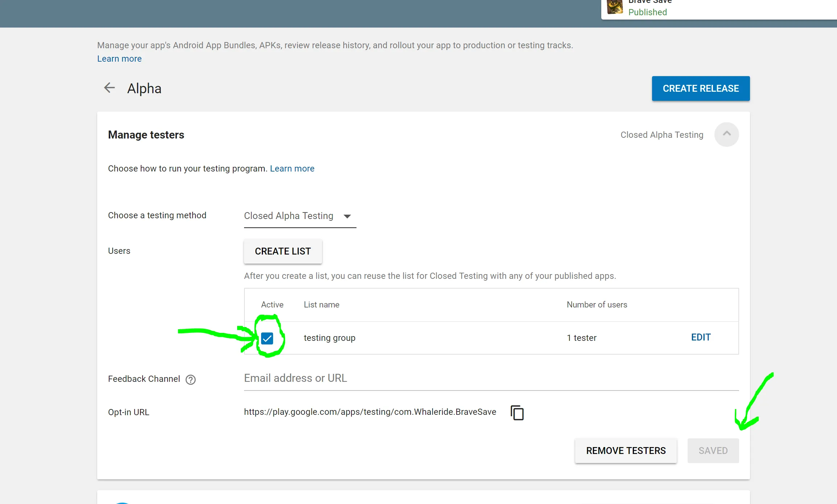Open Learn more link under page description
837x504 pixels.
119,59
